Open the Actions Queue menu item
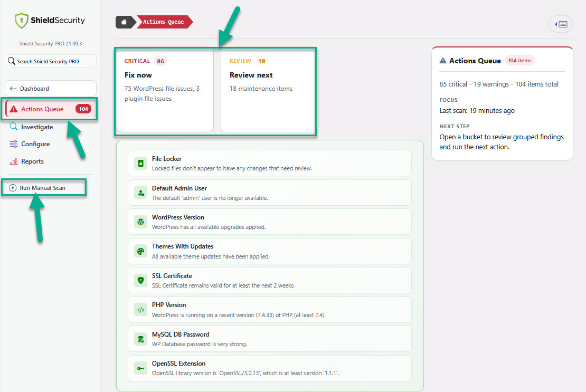Image resolution: width=586 pixels, height=392 pixels. click(x=51, y=109)
